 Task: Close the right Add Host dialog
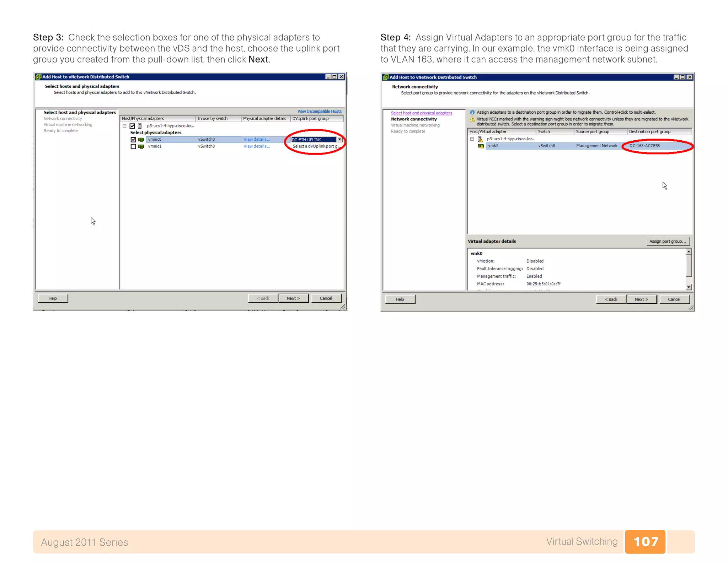690,77
